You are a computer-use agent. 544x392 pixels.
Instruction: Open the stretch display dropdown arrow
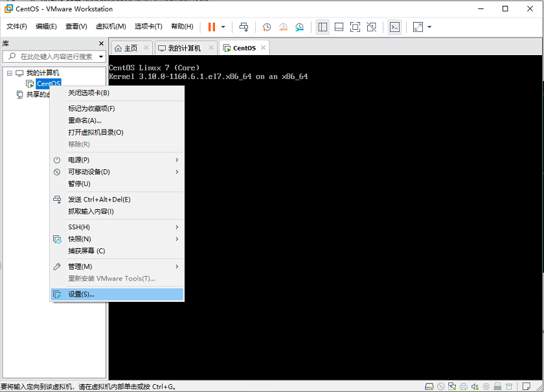[x=429, y=27]
